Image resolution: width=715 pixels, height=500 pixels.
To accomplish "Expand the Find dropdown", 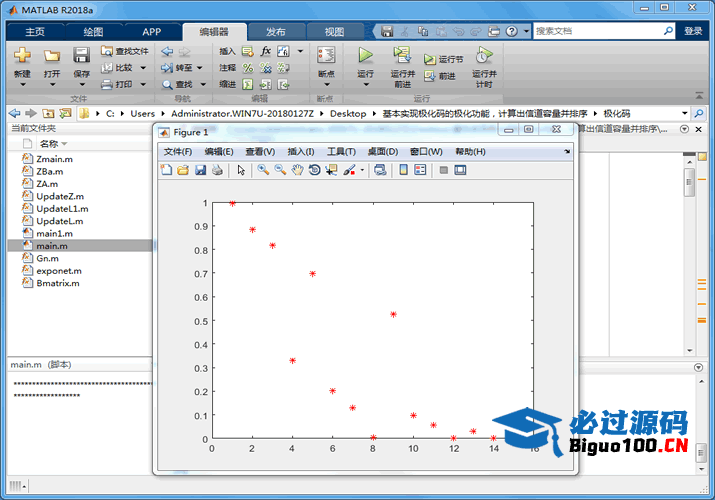I will tap(203, 84).
